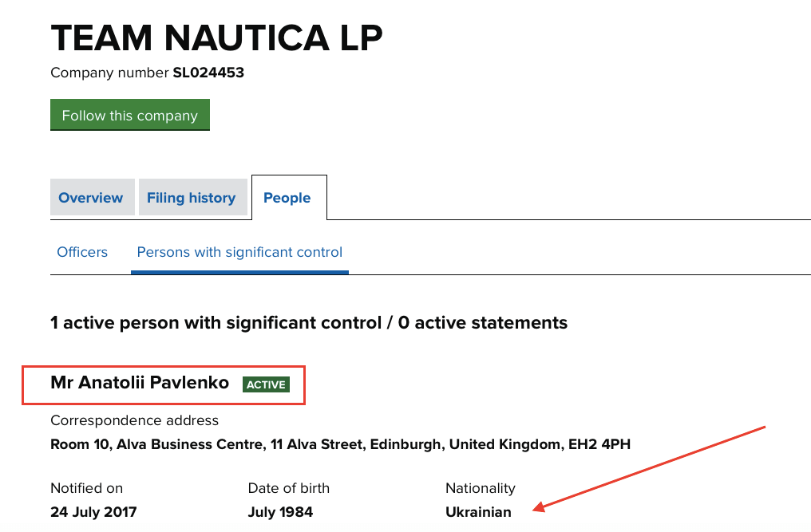This screenshot has height=532, width=811.
Task: Click the July 1984 value
Action: 280,512
